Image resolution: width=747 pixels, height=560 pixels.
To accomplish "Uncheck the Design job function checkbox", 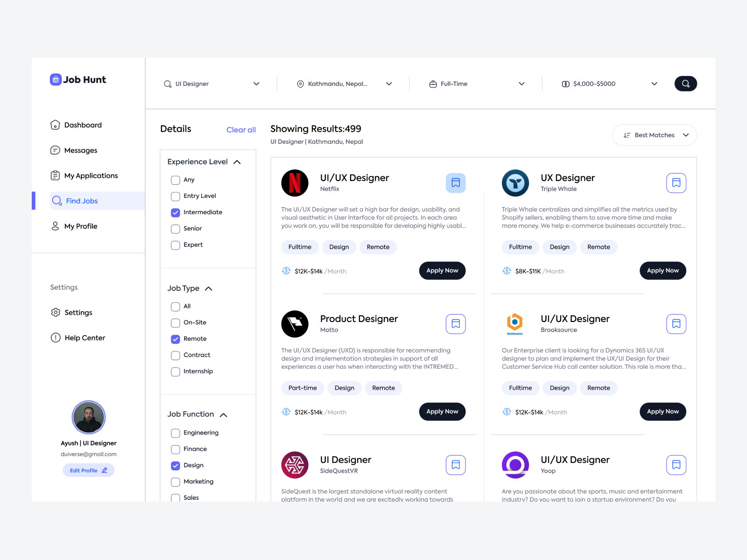I will coord(176,466).
